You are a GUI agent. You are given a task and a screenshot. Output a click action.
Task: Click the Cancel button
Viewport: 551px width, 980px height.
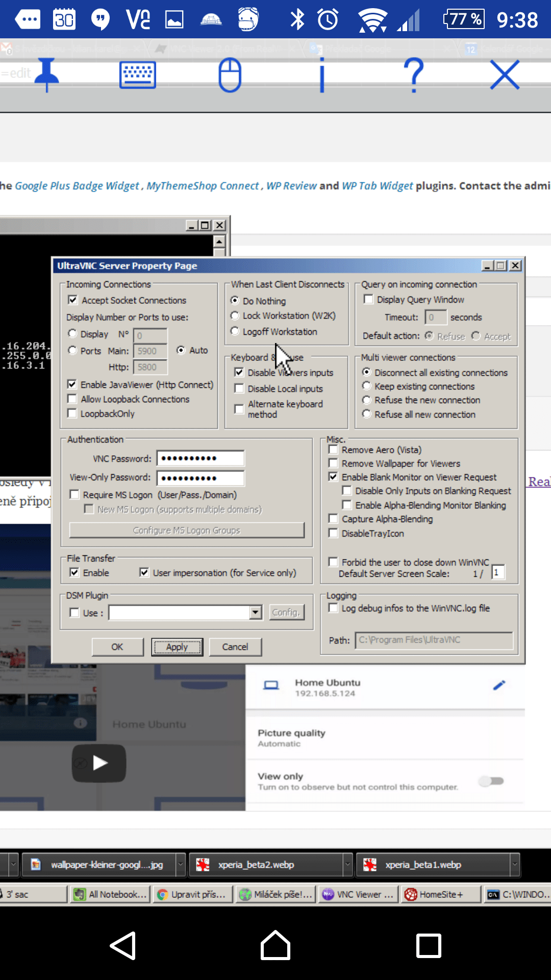[235, 647]
